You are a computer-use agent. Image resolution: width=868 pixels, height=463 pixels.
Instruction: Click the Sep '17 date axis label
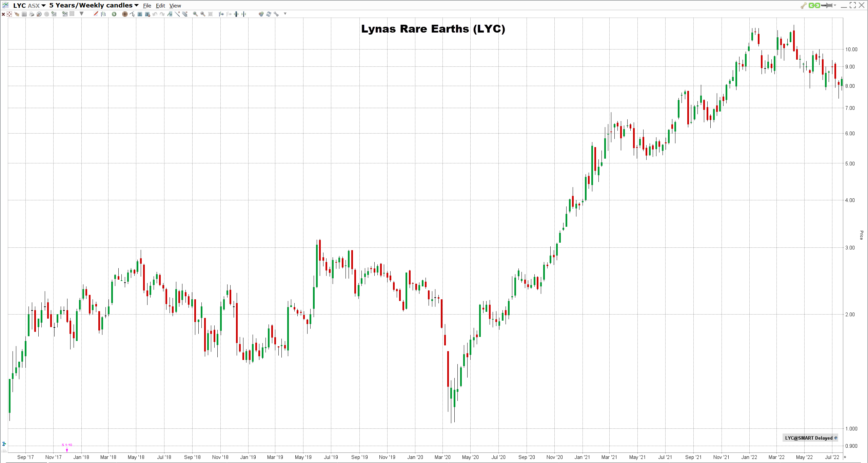click(x=26, y=457)
